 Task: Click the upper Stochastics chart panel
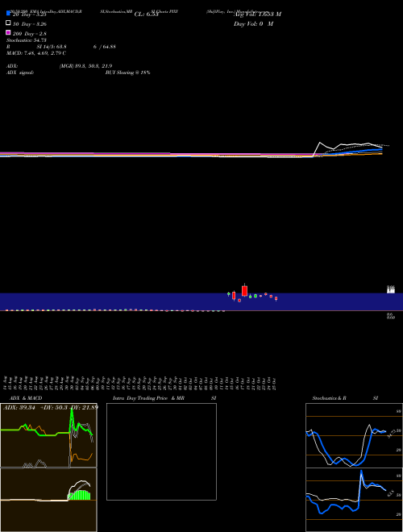point(354,435)
